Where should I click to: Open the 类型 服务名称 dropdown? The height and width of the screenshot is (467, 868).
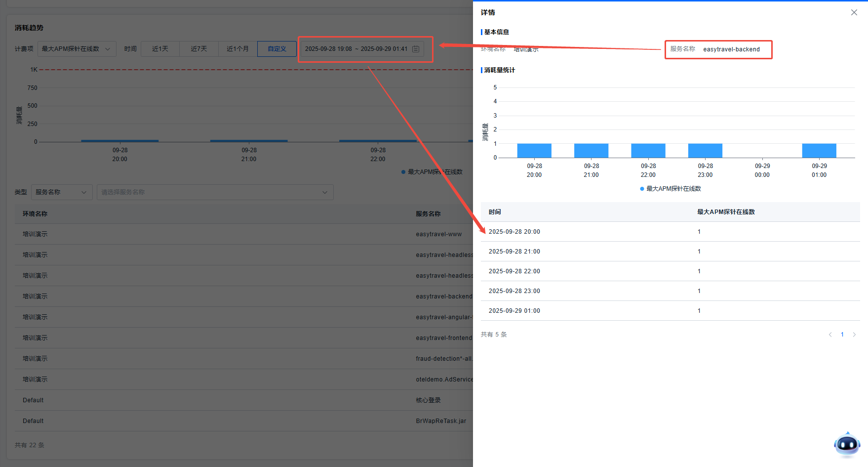click(x=62, y=192)
